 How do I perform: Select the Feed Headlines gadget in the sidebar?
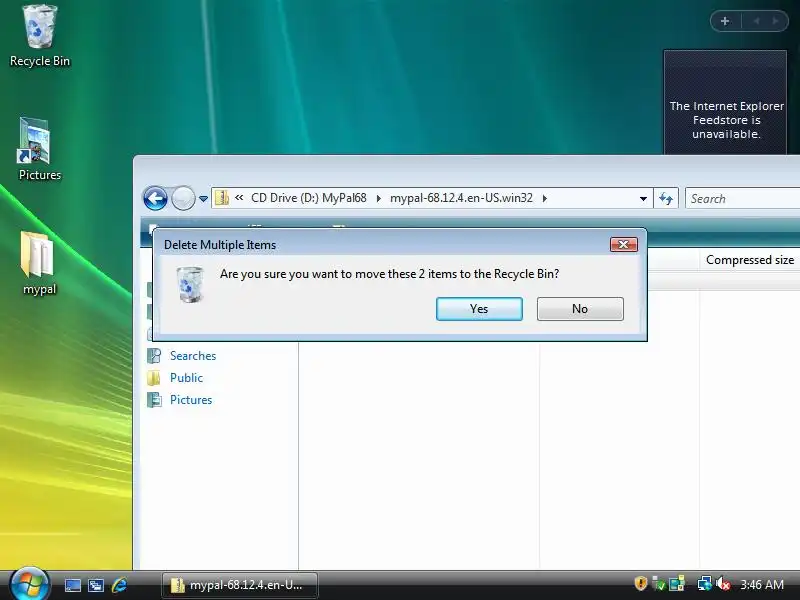[x=725, y=102]
